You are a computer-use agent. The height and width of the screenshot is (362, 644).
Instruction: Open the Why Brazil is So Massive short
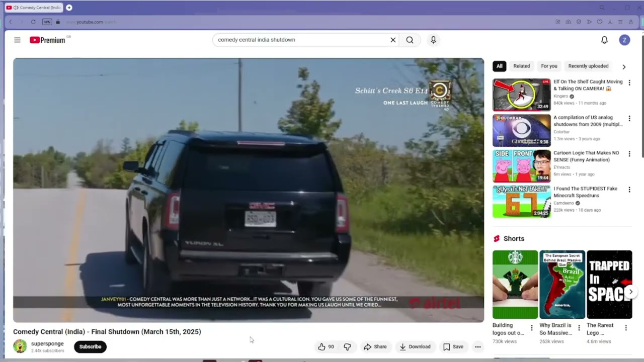tap(562, 285)
